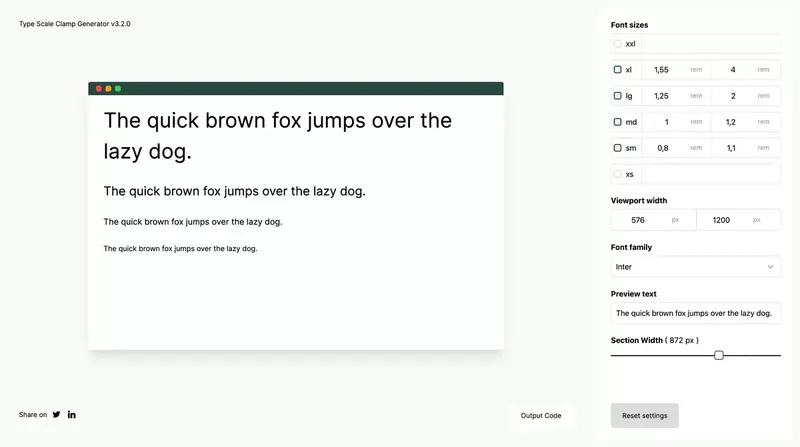Toggle the xl font size checkbox

pos(617,69)
